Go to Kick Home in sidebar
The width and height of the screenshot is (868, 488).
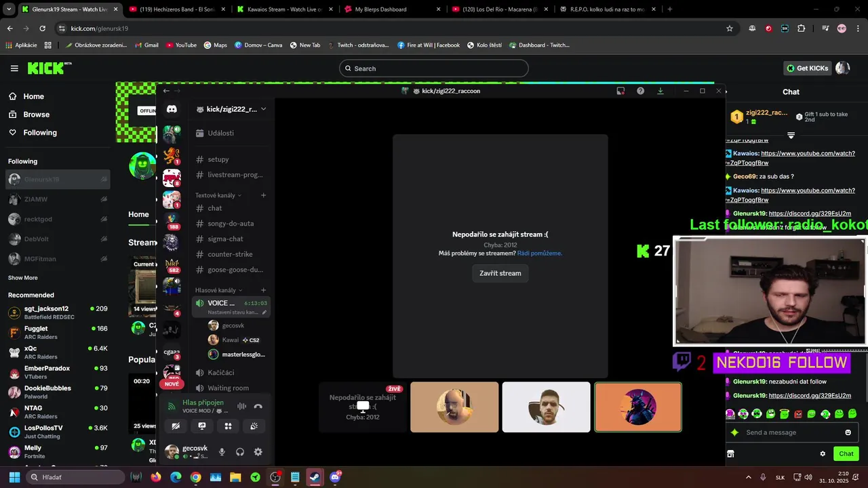(x=33, y=96)
